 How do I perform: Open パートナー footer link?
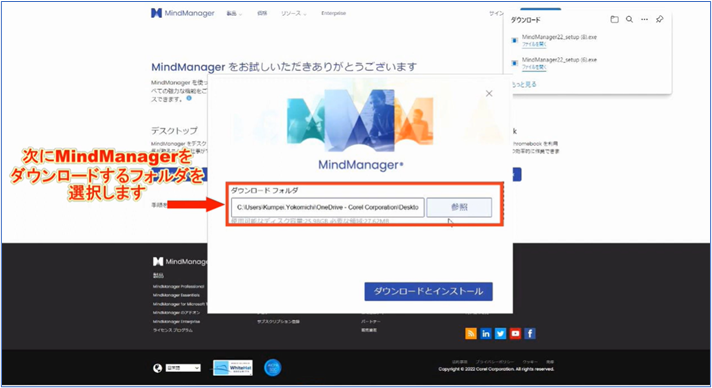pyautogui.click(x=371, y=322)
